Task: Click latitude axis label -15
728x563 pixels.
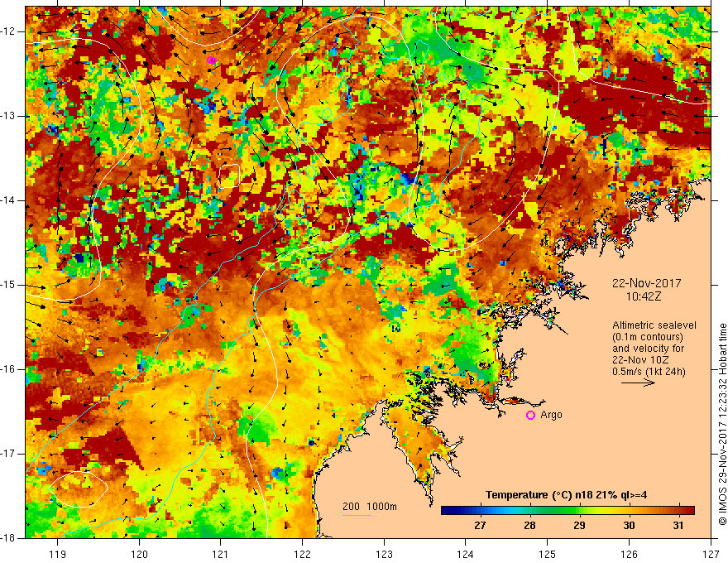Action: click(8, 285)
